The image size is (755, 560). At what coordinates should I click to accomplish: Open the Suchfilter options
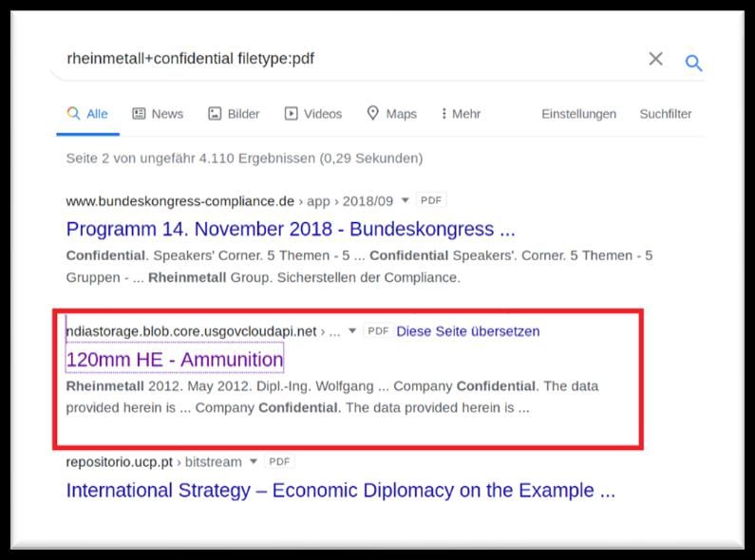(665, 114)
